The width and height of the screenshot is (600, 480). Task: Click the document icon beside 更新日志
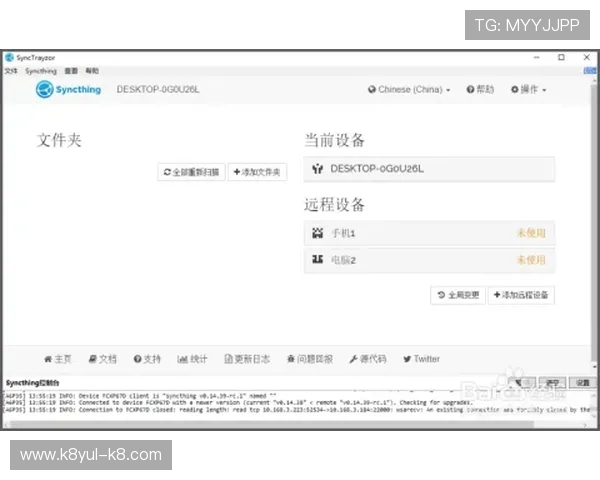point(228,359)
